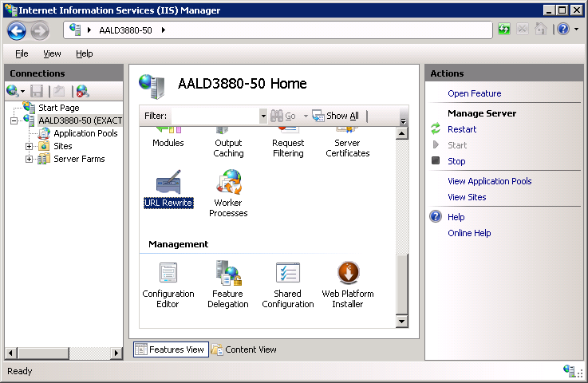Select Sites tree item

(62, 146)
